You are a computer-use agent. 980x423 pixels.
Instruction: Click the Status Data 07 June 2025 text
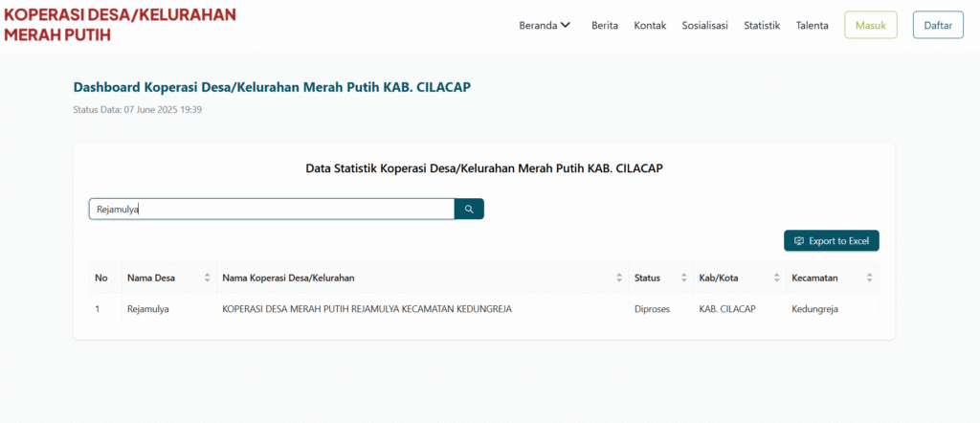(x=138, y=110)
